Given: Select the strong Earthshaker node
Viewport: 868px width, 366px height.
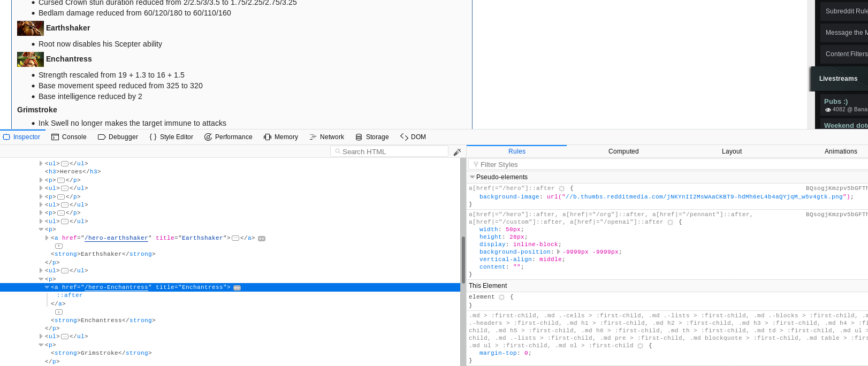Looking at the screenshot, I should (103, 254).
